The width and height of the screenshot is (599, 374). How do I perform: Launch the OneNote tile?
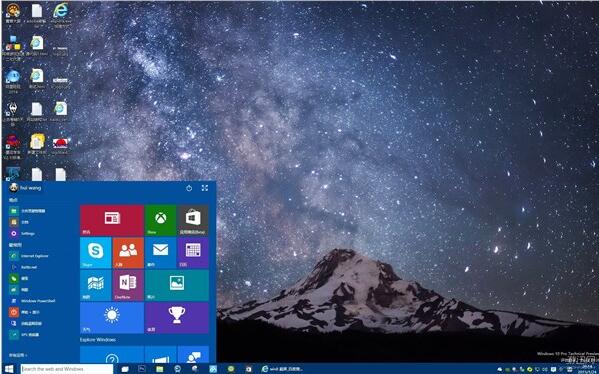click(128, 285)
